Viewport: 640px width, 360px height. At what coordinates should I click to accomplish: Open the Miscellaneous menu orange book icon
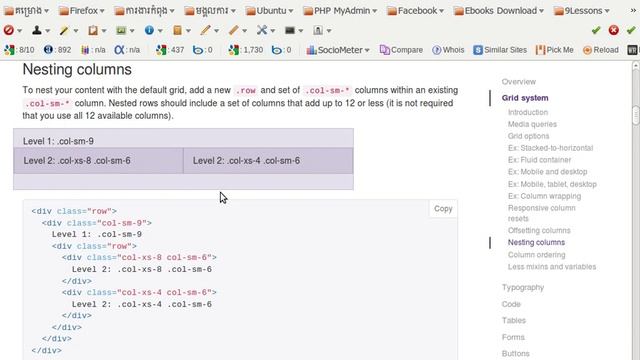(177, 30)
